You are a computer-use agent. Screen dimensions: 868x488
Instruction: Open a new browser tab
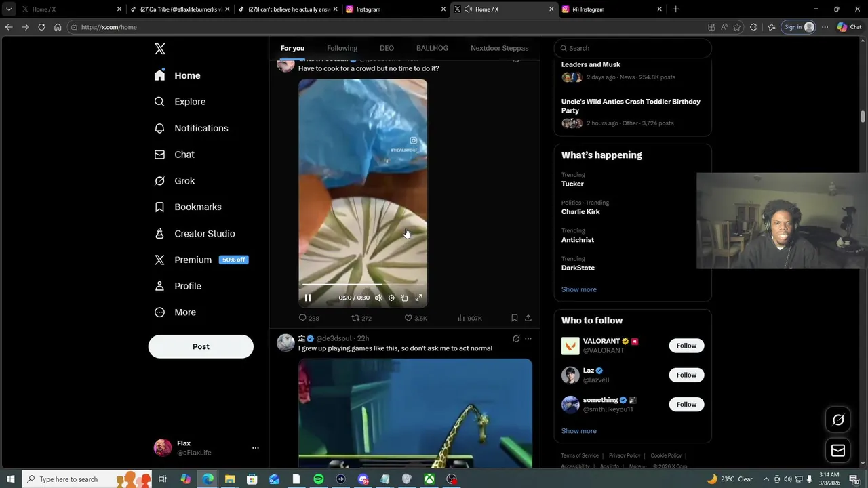pyautogui.click(x=675, y=9)
